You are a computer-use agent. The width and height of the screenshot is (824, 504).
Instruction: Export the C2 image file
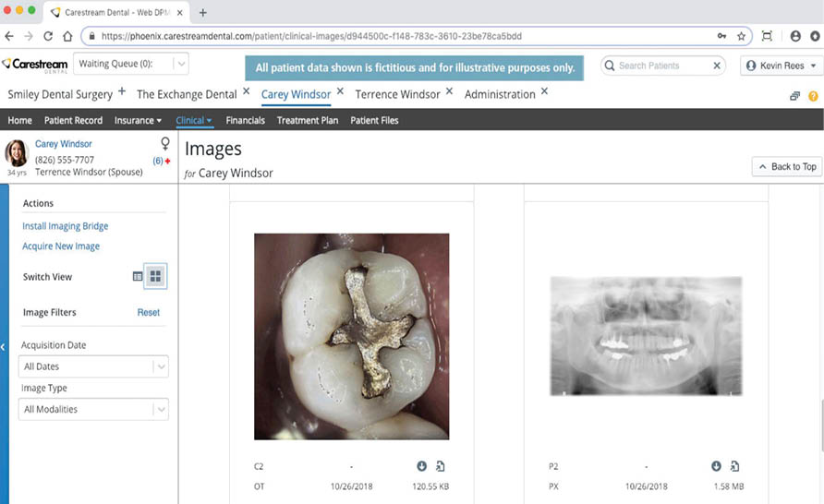pyautogui.click(x=441, y=466)
